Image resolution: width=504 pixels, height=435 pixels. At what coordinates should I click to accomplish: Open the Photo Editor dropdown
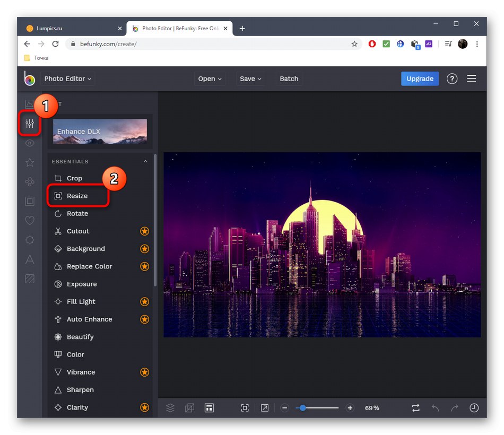68,79
